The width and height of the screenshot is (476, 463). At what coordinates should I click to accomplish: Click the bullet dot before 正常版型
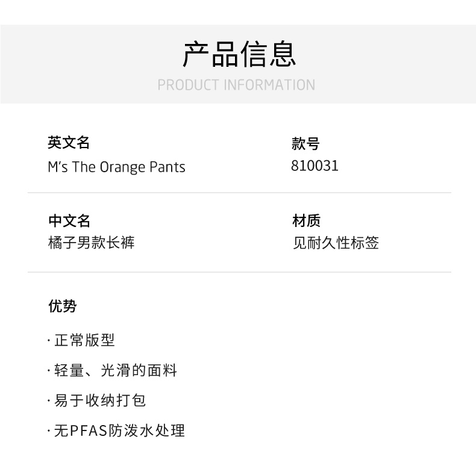pyautogui.click(x=49, y=341)
